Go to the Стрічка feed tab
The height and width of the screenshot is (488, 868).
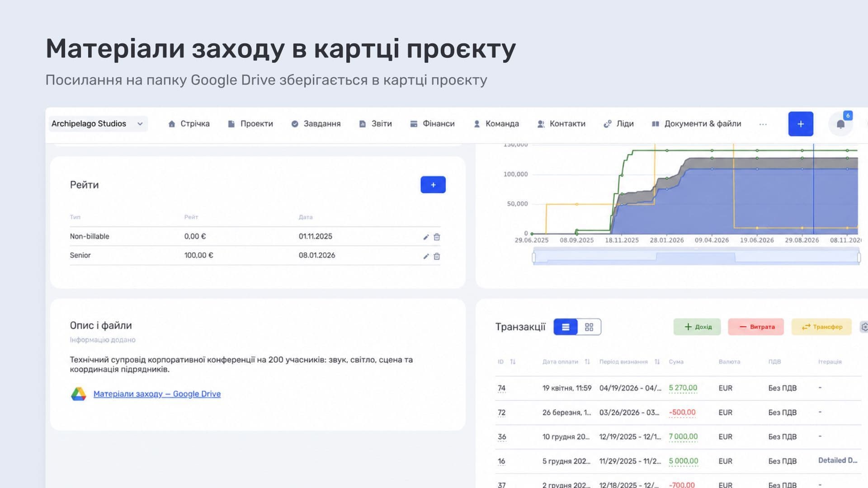189,124
